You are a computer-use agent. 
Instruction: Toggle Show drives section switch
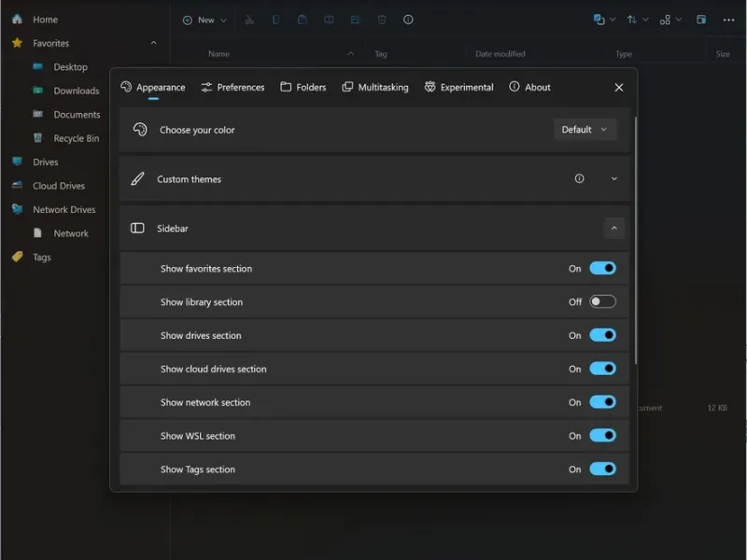point(602,335)
